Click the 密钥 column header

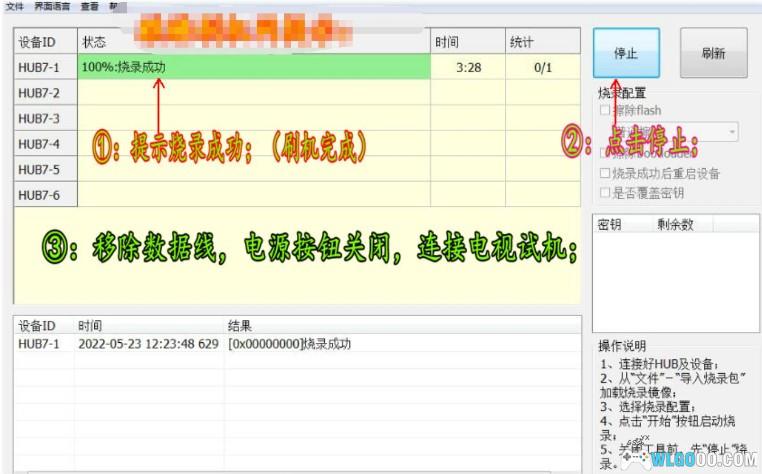[x=622, y=224]
